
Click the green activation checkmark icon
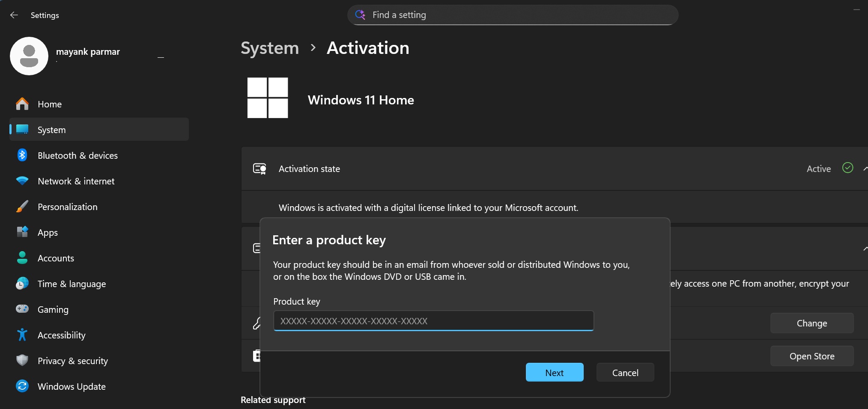[x=848, y=168]
